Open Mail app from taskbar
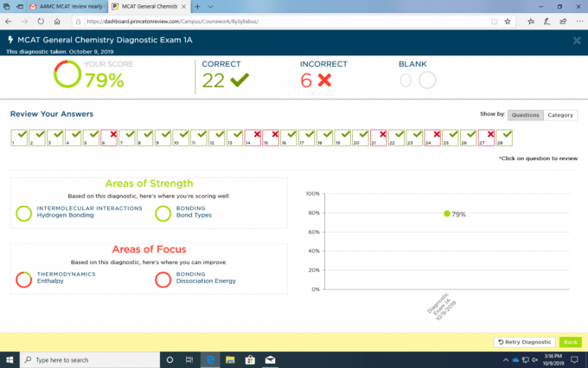Screen dimensions: 588x368 tap(270, 359)
